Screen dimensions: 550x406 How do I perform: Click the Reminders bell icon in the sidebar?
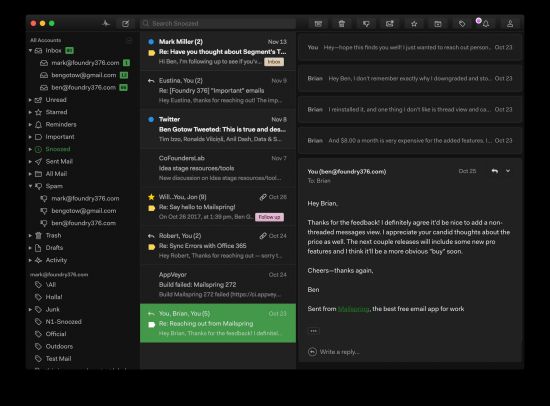39,125
